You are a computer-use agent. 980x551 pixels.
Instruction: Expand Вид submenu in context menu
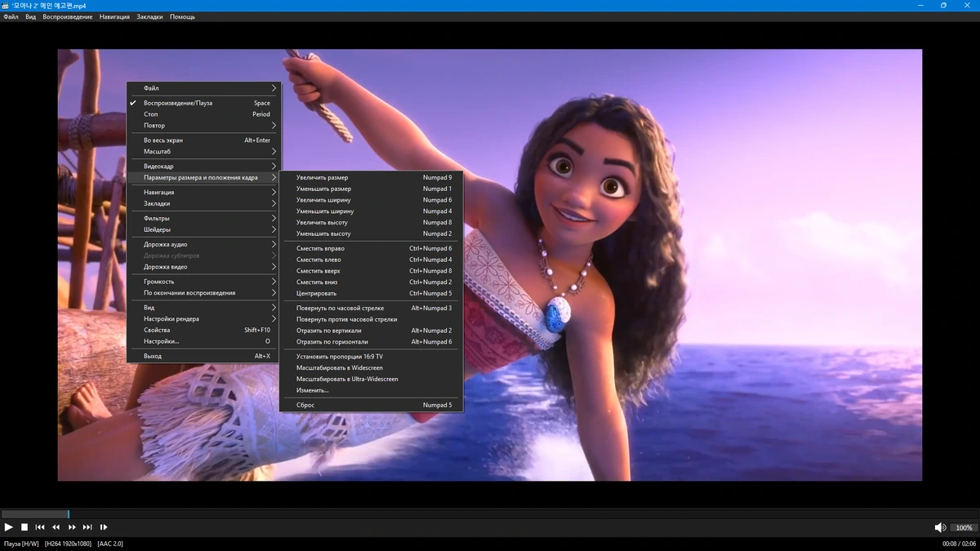click(203, 308)
